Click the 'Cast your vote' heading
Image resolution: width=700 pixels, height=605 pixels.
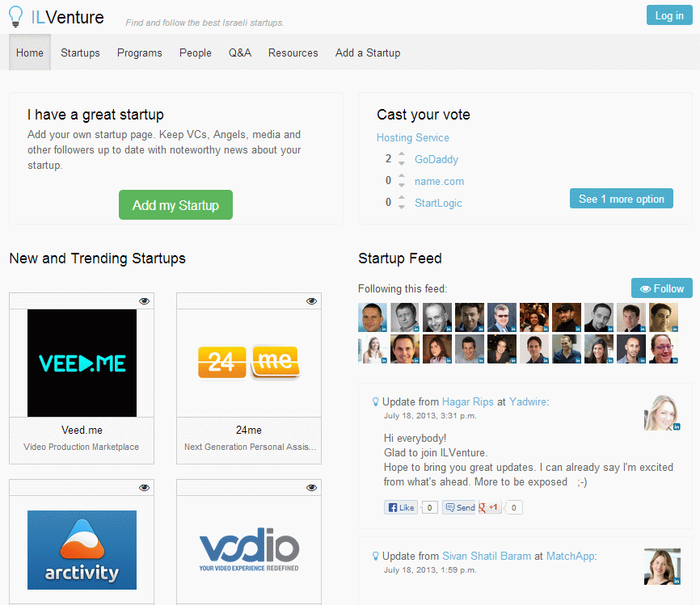tap(424, 115)
